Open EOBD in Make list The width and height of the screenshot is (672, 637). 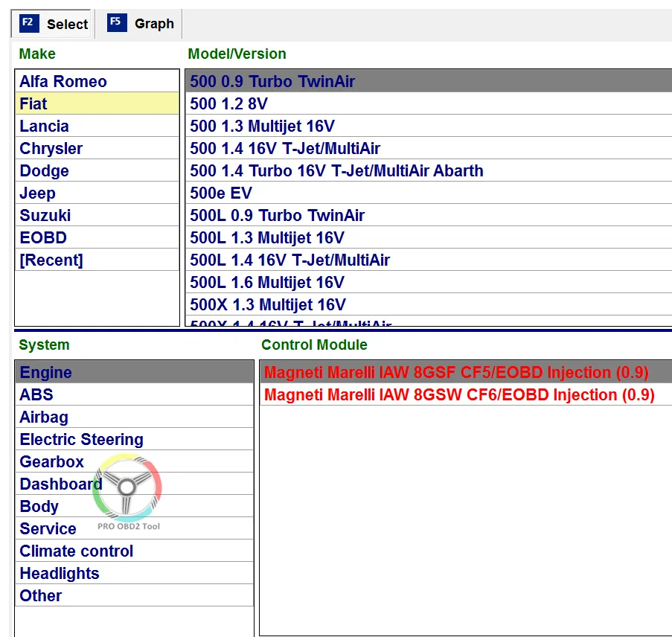point(97,237)
